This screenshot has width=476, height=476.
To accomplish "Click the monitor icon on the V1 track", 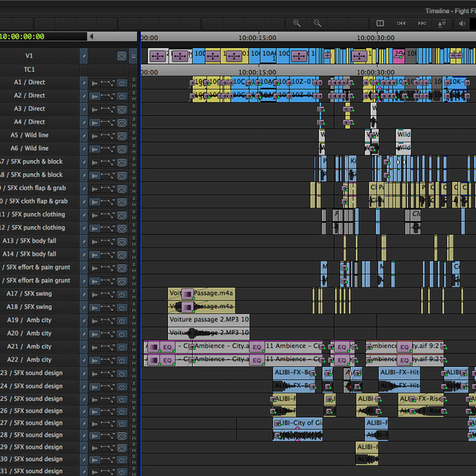I will click(133, 56).
